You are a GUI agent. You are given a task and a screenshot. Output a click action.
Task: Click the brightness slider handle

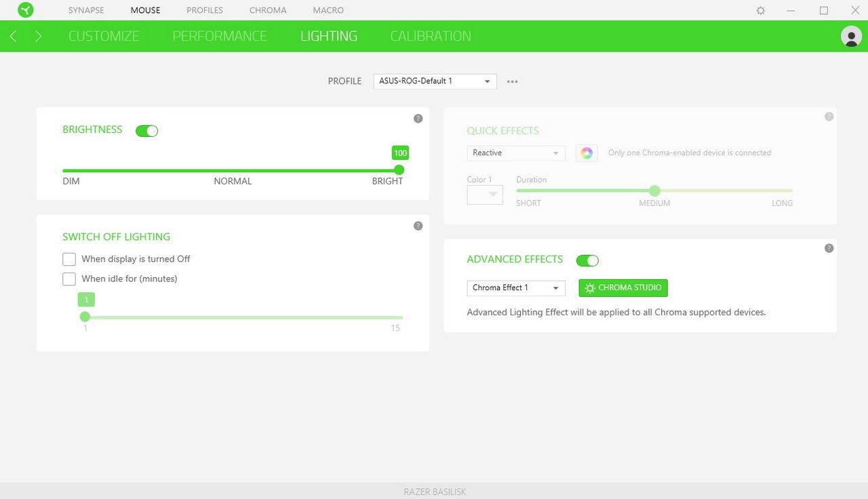pyautogui.click(x=399, y=170)
